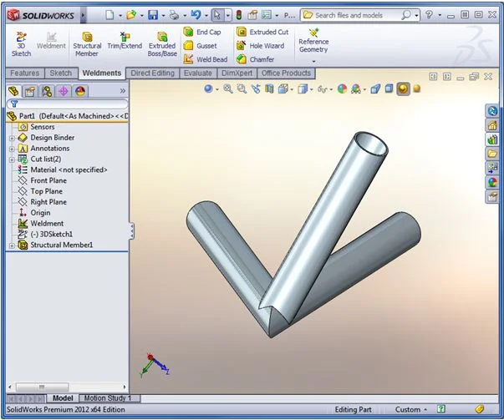Open the ConfigurationManager tab
The width and height of the screenshot is (504, 420).
click(x=47, y=91)
